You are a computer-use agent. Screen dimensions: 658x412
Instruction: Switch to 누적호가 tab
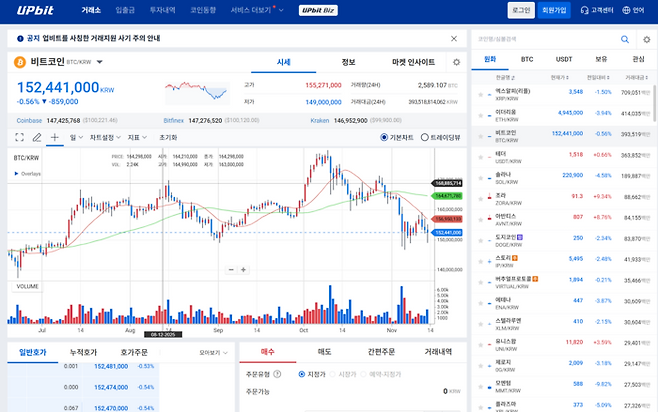click(83, 352)
